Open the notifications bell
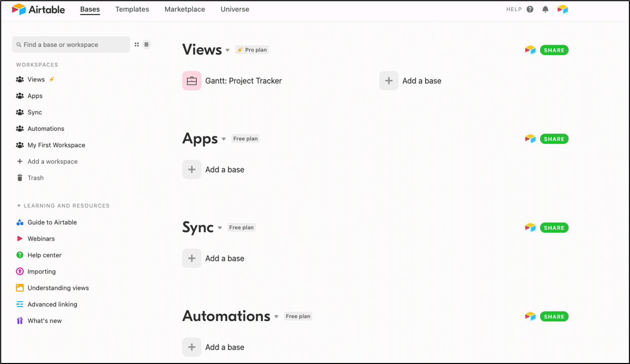630x364 pixels. click(x=545, y=10)
